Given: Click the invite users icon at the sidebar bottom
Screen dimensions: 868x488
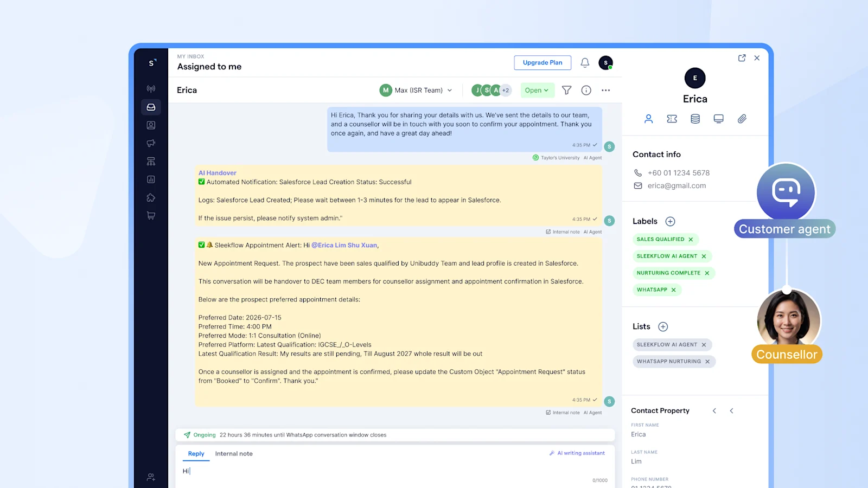Looking at the screenshot, I should click(x=151, y=477).
